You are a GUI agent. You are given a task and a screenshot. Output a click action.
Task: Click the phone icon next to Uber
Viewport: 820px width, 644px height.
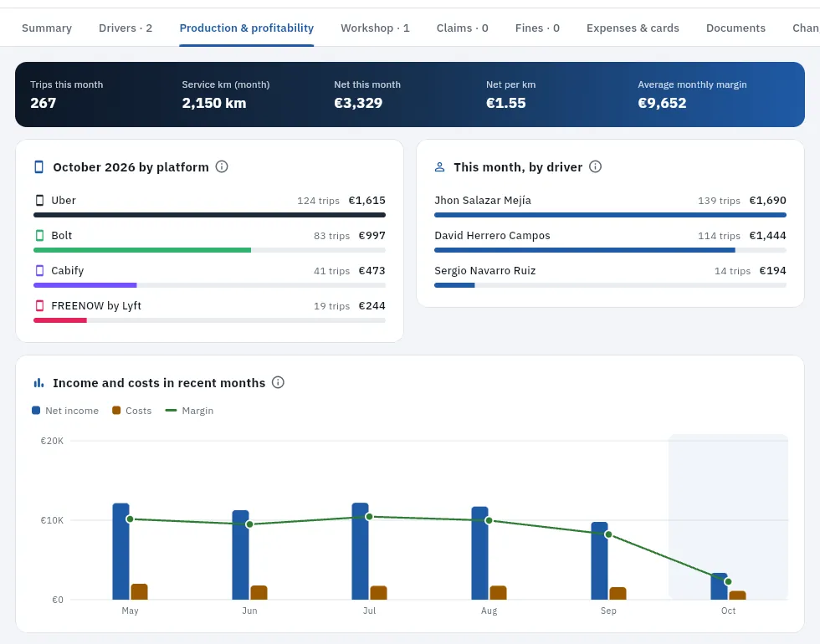coord(40,200)
